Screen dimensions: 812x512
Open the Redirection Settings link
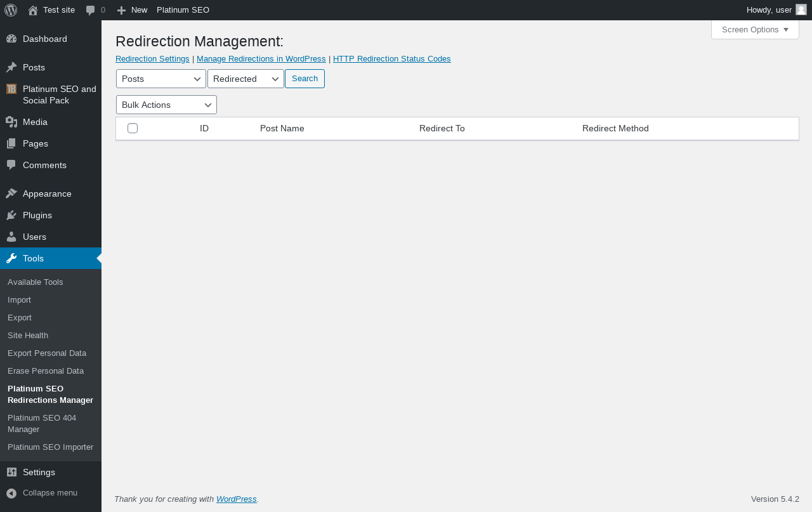click(x=152, y=58)
